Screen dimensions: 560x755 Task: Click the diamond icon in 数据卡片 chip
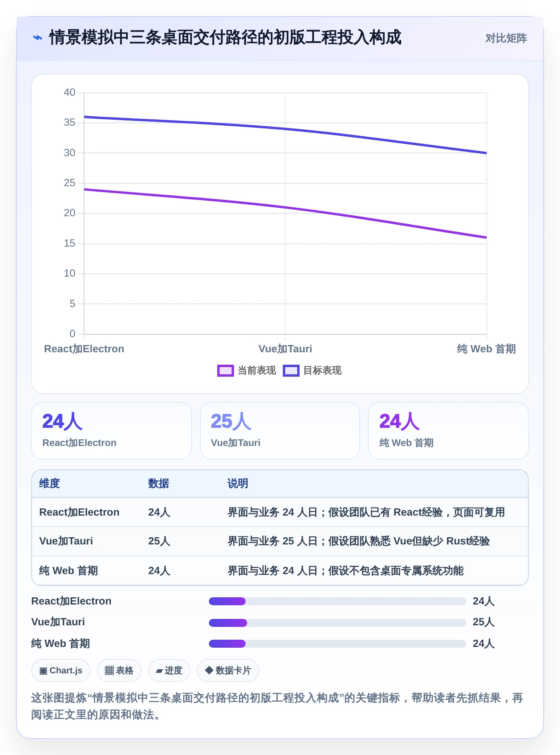pyautogui.click(x=209, y=670)
